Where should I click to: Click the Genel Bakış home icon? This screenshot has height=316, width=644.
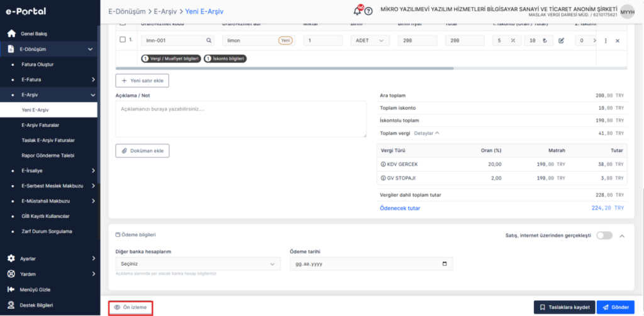pos(11,34)
